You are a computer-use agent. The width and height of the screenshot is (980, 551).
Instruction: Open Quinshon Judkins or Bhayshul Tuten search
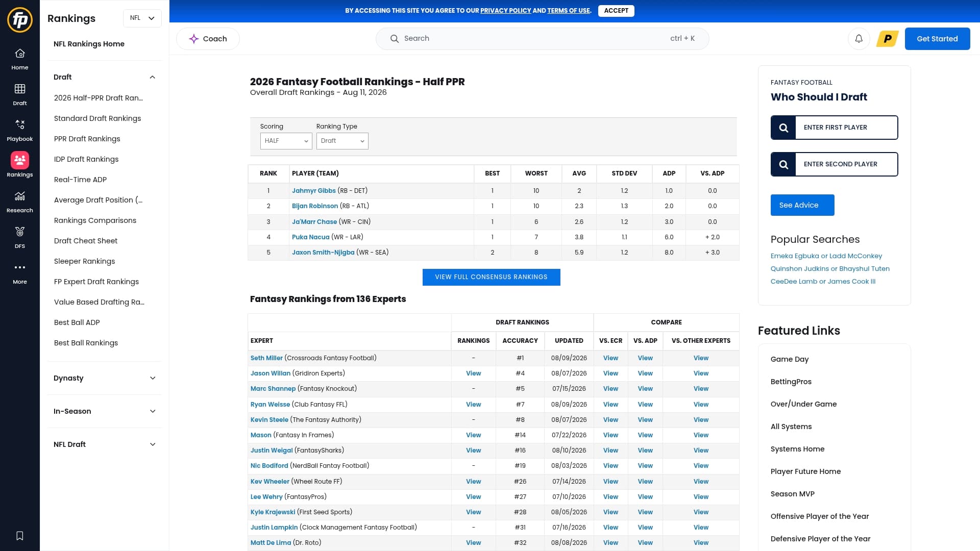830,269
